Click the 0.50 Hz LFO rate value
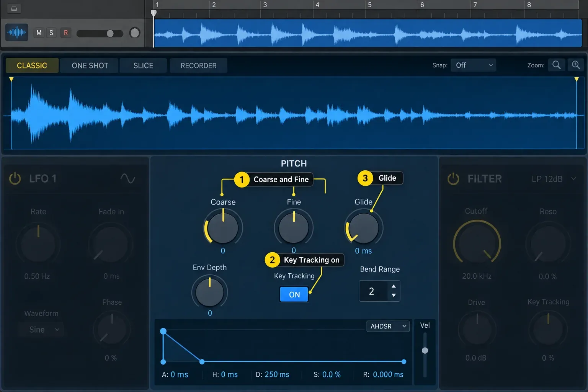The image size is (588, 392). (37, 276)
